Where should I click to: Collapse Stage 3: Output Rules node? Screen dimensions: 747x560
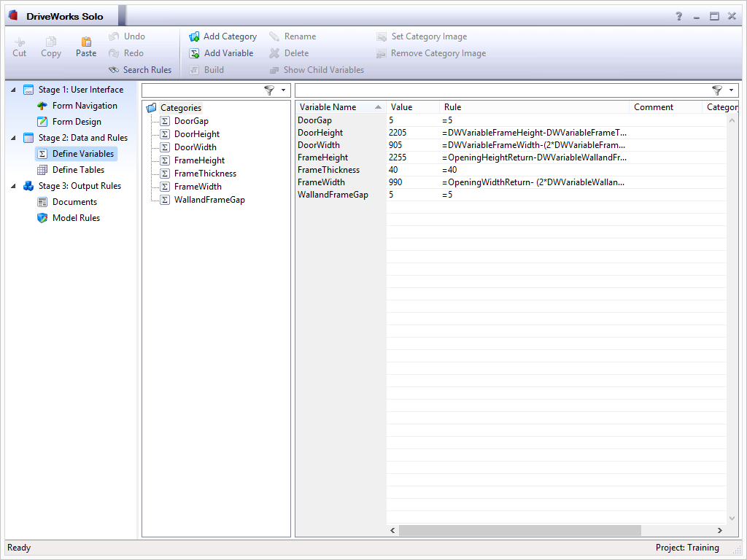[x=13, y=186]
